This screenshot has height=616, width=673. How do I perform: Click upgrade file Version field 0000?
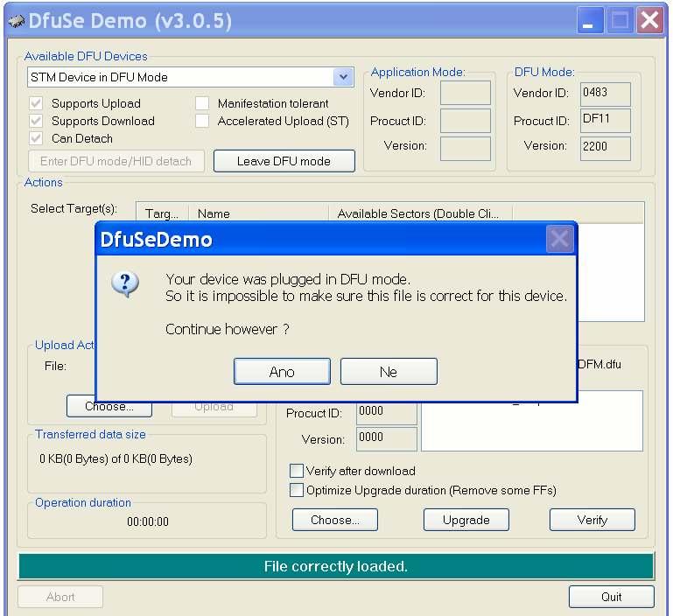pos(386,438)
